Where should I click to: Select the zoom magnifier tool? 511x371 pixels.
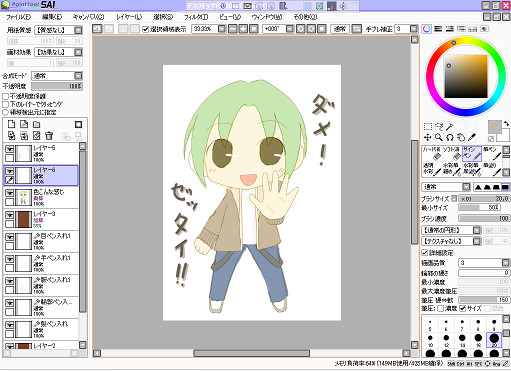[x=439, y=137]
